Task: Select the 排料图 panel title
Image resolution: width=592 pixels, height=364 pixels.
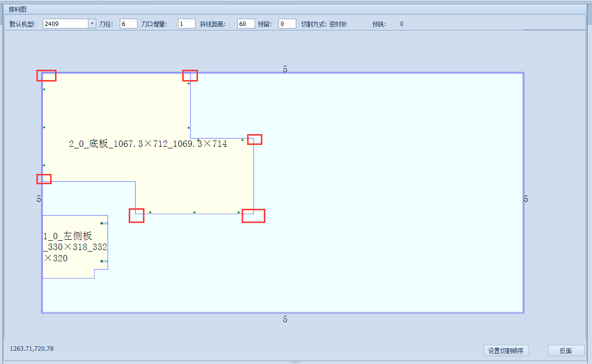Action: [x=18, y=9]
